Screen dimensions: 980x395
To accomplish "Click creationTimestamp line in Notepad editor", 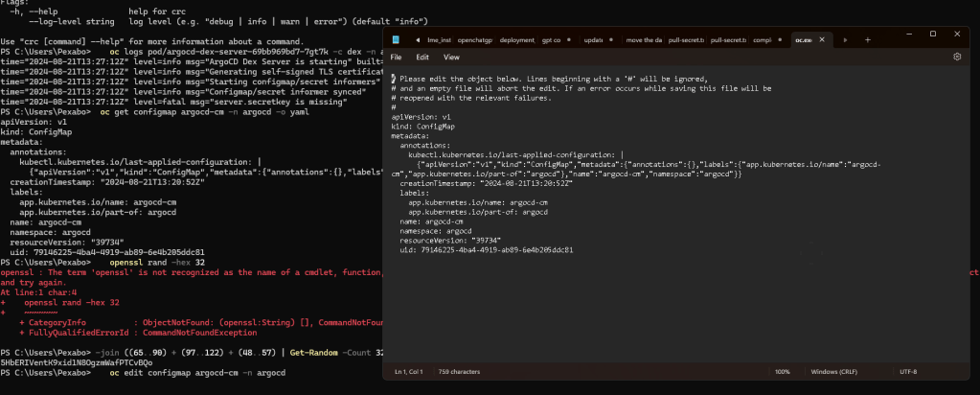I will pos(487,183).
